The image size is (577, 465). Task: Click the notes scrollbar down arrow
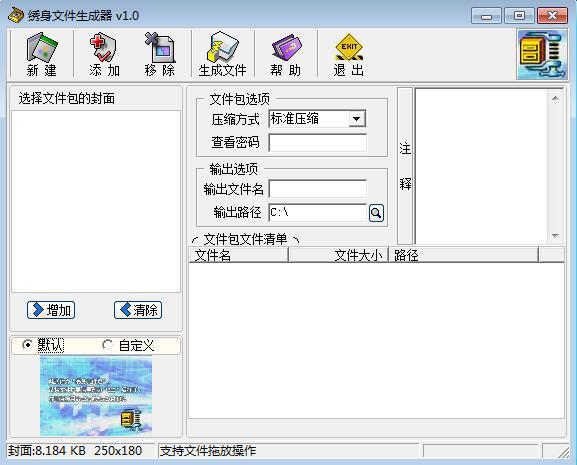[x=555, y=235]
